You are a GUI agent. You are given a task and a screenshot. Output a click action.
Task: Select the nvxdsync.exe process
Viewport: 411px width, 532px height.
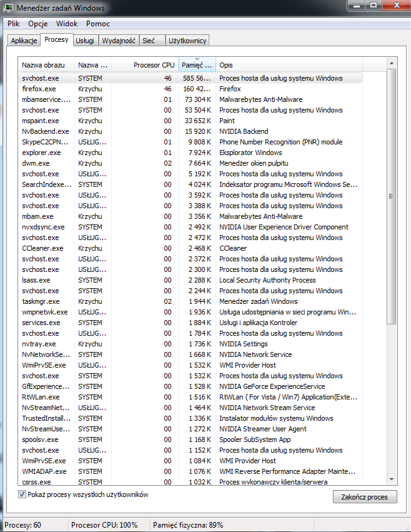(191, 227)
